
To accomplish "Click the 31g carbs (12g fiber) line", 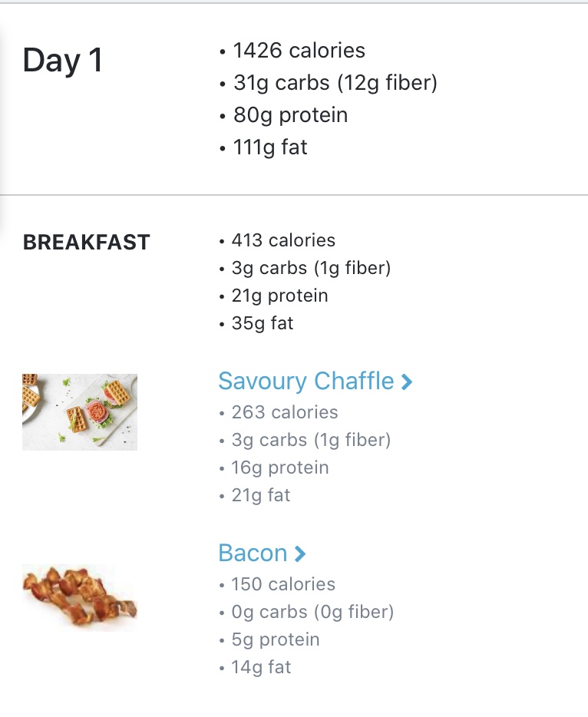I will 335,83.
